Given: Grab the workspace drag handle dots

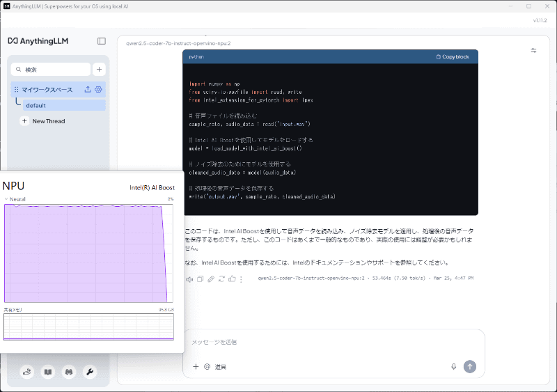Looking at the screenshot, I should click(16, 90).
